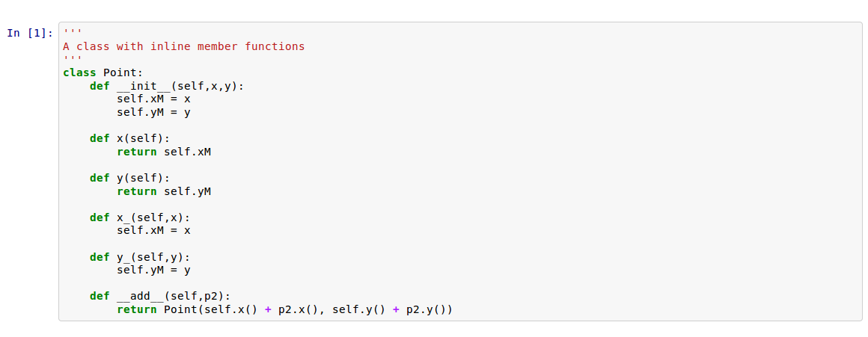Viewport: 868px width, 337px height.
Task: Click the 'return self.xM' statement
Action: click(x=164, y=152)
